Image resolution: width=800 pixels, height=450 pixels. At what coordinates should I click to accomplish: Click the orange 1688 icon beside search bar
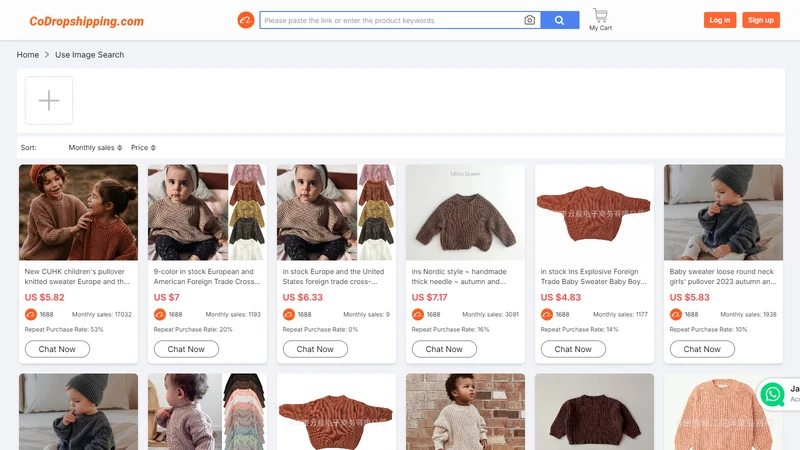coord(245,20)
